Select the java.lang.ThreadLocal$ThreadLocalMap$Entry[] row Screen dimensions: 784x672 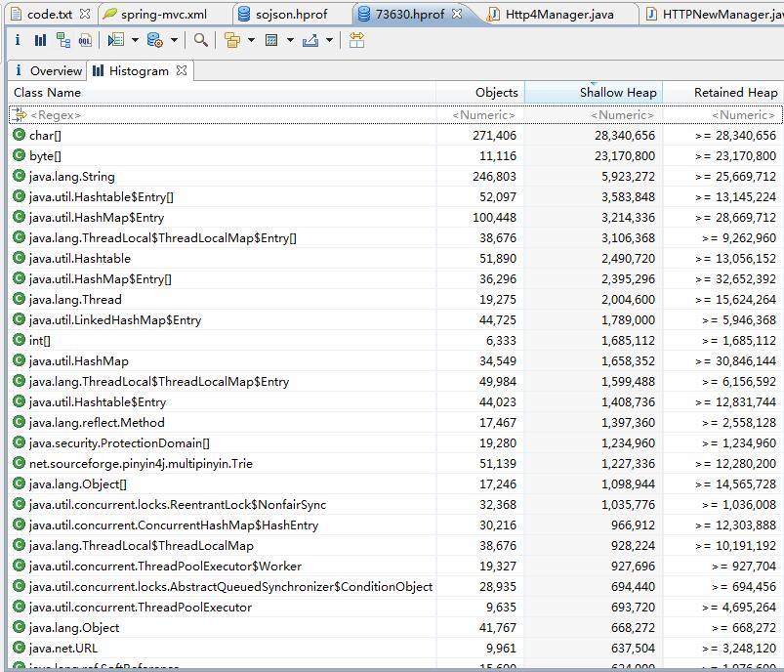[x=395, y=237]
